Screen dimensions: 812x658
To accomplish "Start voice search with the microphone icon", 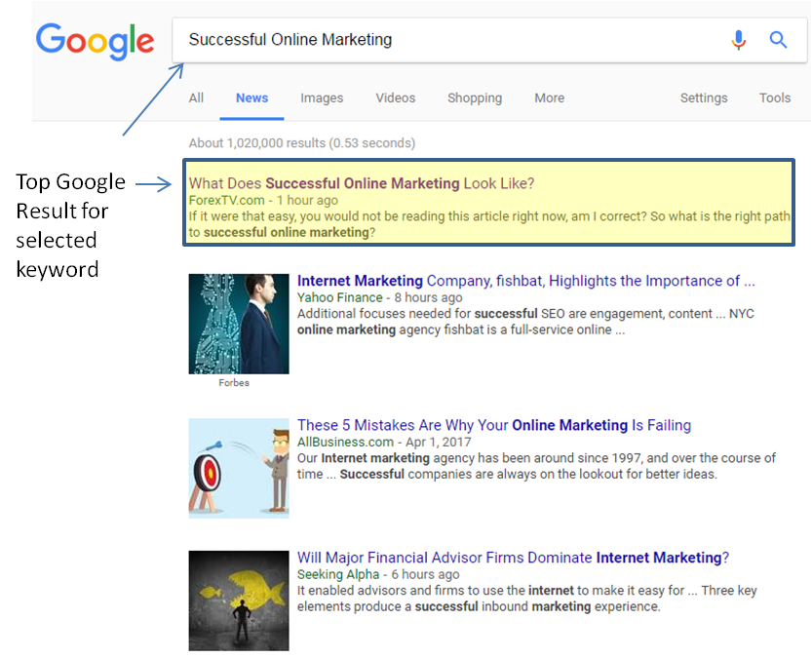I will (739, 40).
